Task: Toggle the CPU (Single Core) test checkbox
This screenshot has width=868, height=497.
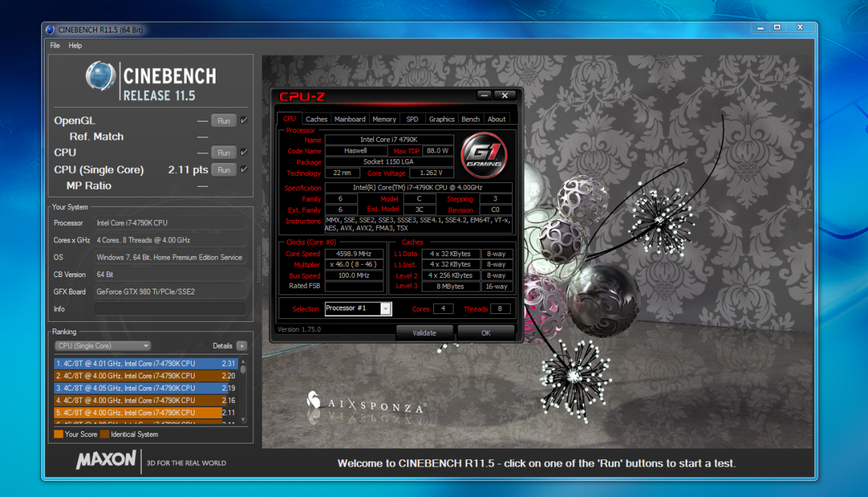Action: [244, 170]
